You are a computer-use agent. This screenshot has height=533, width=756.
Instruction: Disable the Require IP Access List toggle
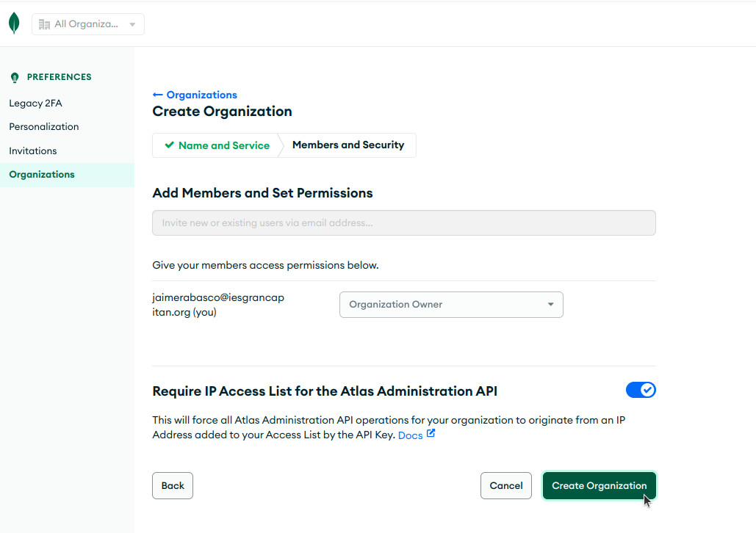point(641,390)
